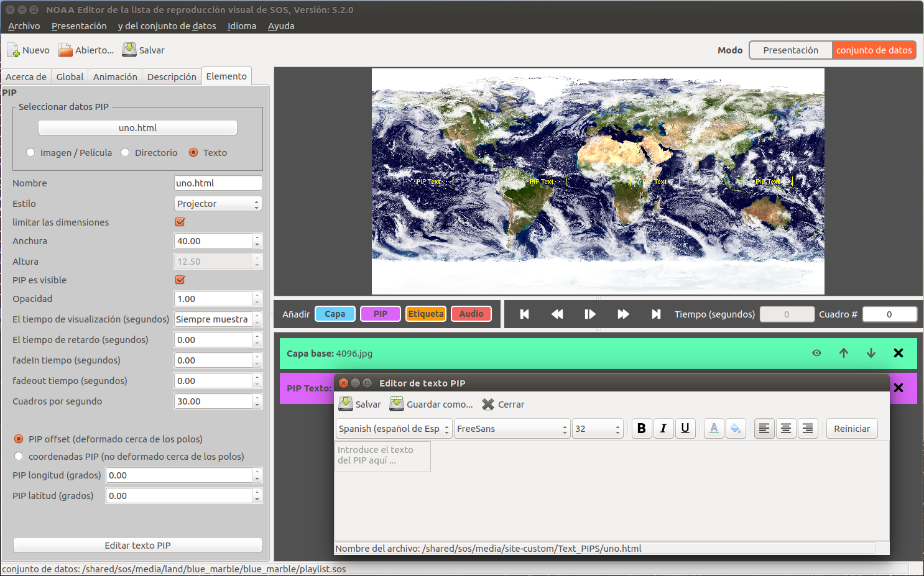924x576 pixels.
Task: Toggle underline formatting
Action: pos(685,428)
